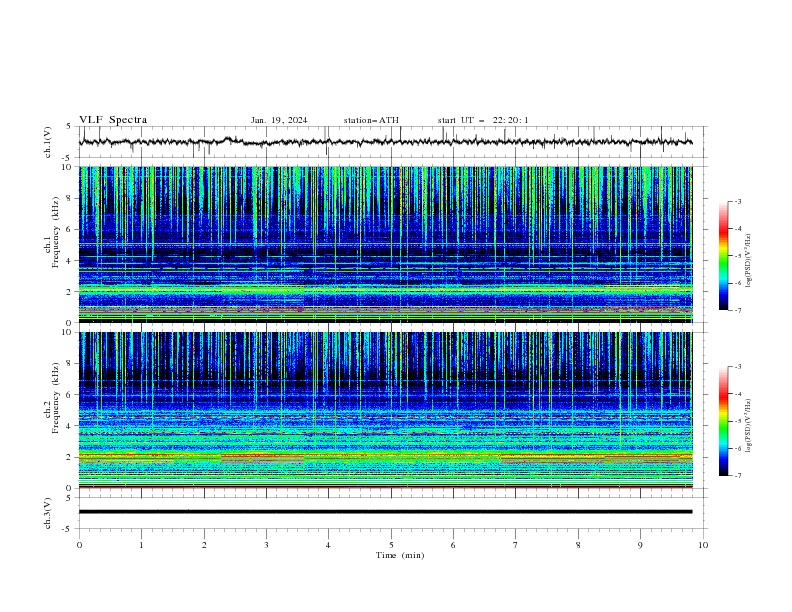Click the time axis tick label "6"

pos(453,545)
